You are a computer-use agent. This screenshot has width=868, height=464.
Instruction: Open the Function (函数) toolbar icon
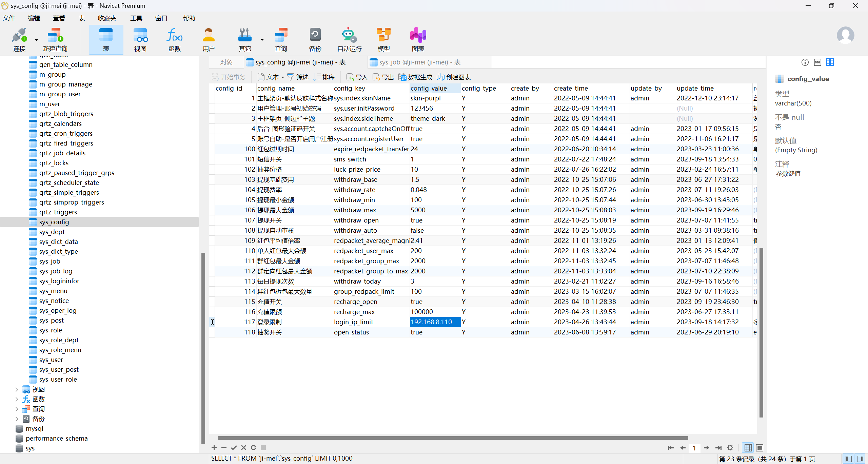[x=174, y=39]
